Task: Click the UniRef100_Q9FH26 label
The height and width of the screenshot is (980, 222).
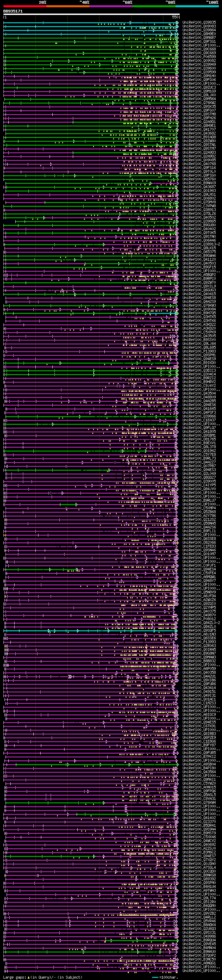Action: [199, 118]
